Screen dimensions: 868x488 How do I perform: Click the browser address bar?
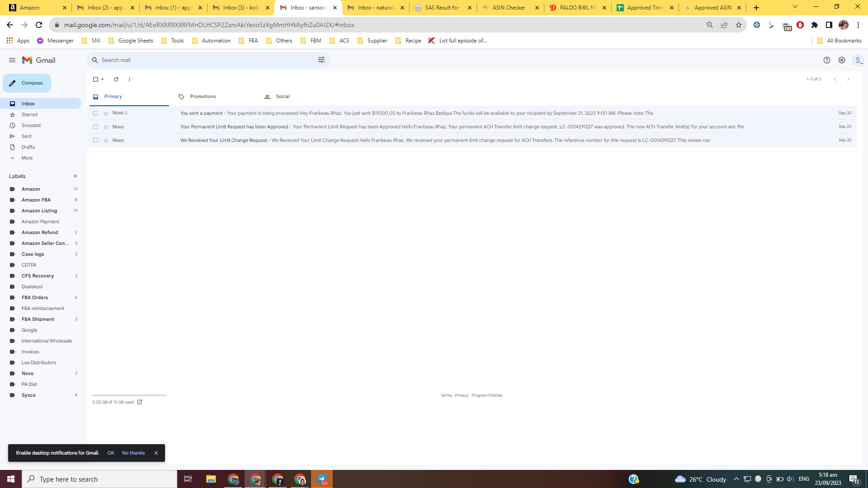pos(380,25)
